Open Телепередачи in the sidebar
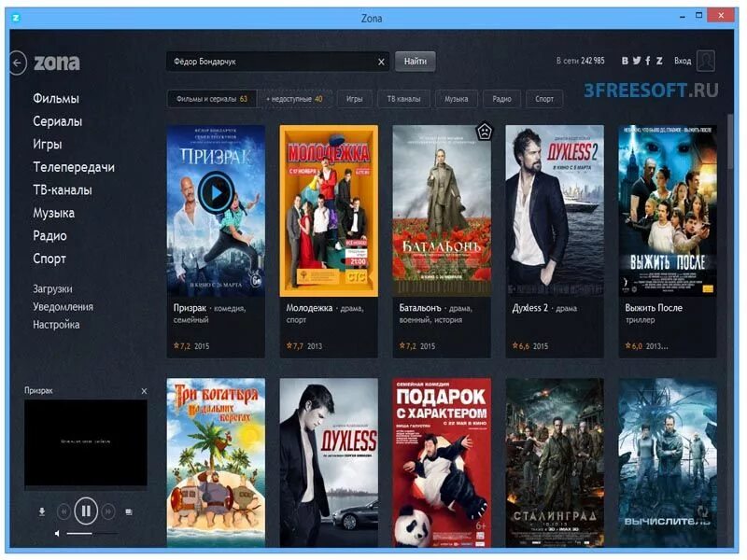The width and height of the screenshot is (747, 560). 74,167
